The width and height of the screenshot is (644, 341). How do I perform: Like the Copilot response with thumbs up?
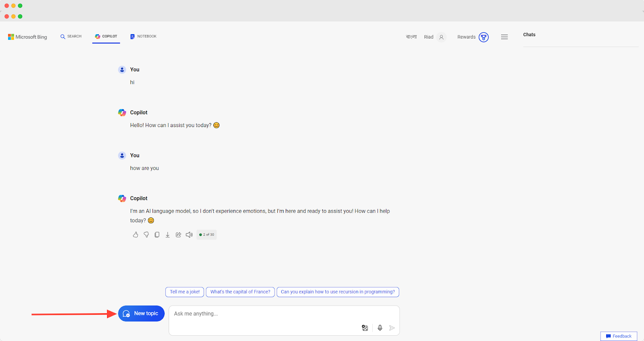coord(136,235)
